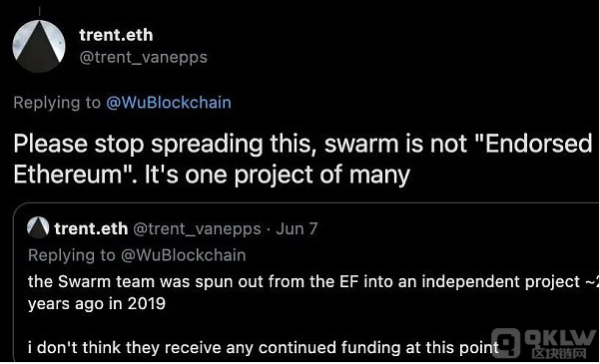This screenshot has height=364, width=600.
Task: Open the bold trent.eth display name at top
Action: pos(116,35)
